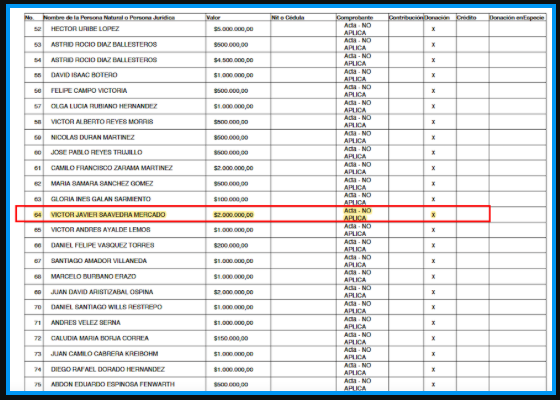Click the 'No.' column header
The width and height of the screenshot is (560, 400).
(x=29, y=18)
